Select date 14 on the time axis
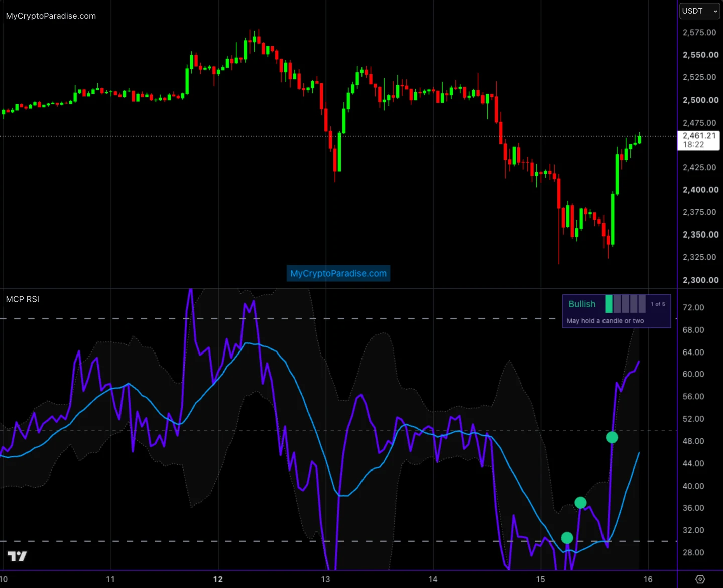 (433, 579)
